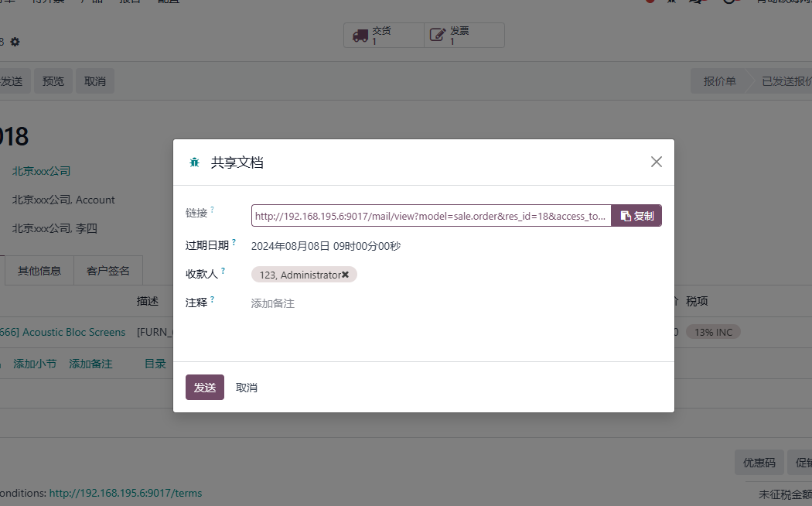
Task: Click the 税项 column header
Action: point(697,301)
